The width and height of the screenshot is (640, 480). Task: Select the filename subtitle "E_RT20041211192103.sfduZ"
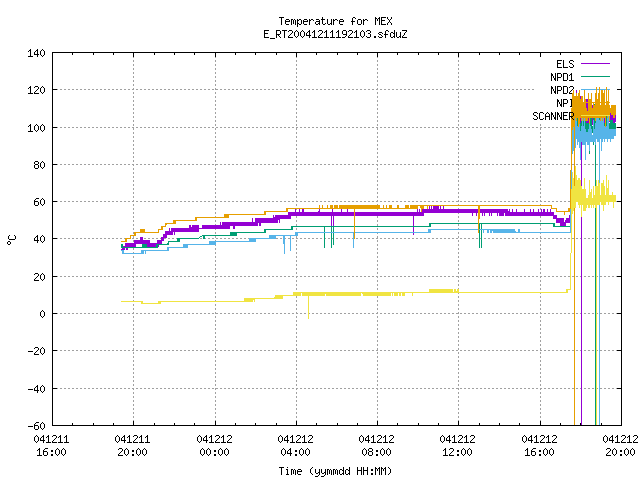[335, 34]
